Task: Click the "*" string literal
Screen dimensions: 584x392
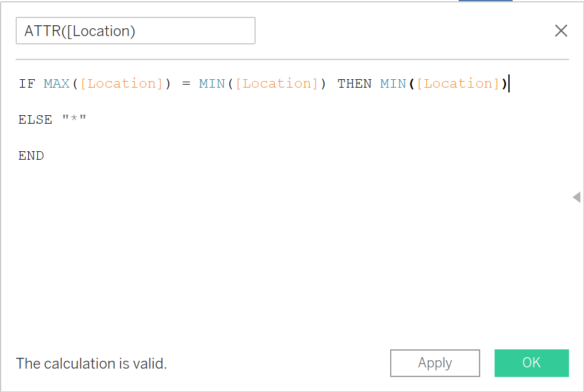Action: [x=74, y=119]
